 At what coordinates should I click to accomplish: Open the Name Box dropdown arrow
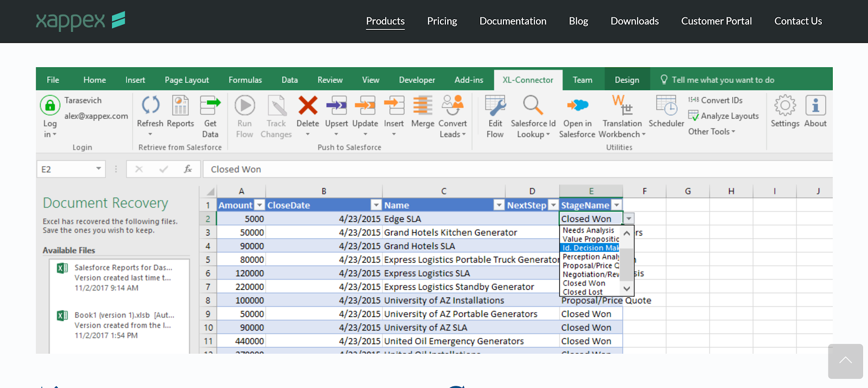click(x=98, y=169)
